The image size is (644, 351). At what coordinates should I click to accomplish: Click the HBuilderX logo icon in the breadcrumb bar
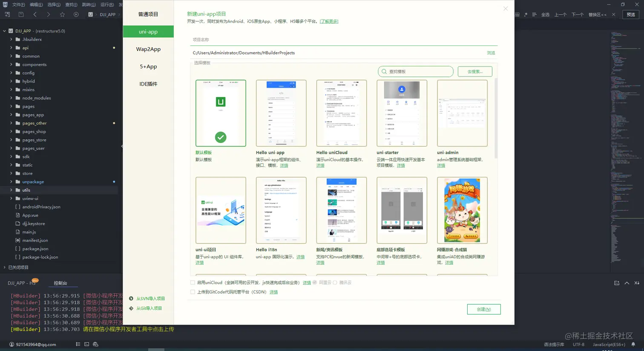pos(91,14)
